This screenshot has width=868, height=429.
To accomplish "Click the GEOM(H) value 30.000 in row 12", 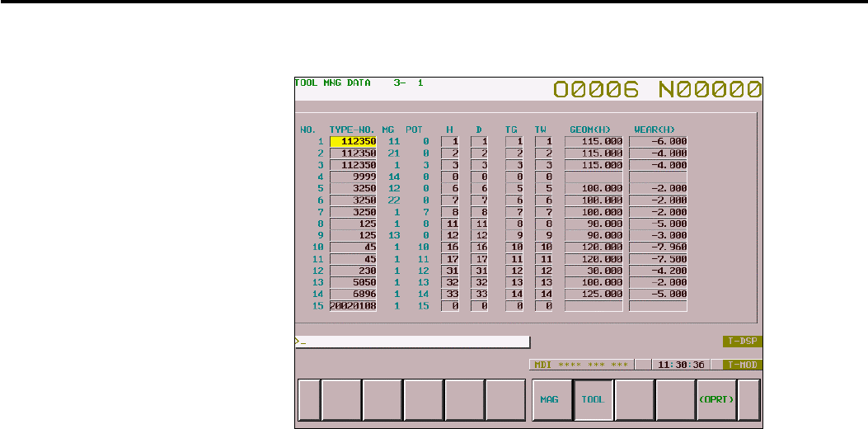I will pyautogui.click(x=594, y=270).
